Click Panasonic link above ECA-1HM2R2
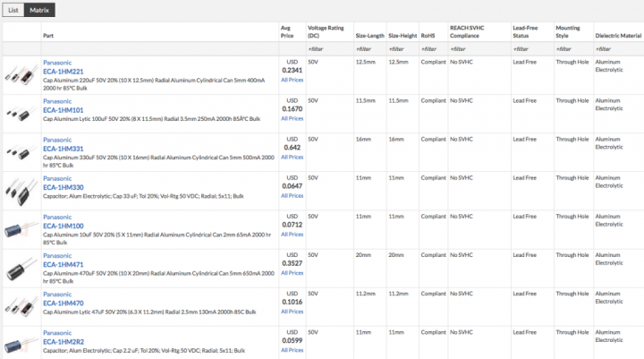The image size is (644, 359). pos(57,333)
